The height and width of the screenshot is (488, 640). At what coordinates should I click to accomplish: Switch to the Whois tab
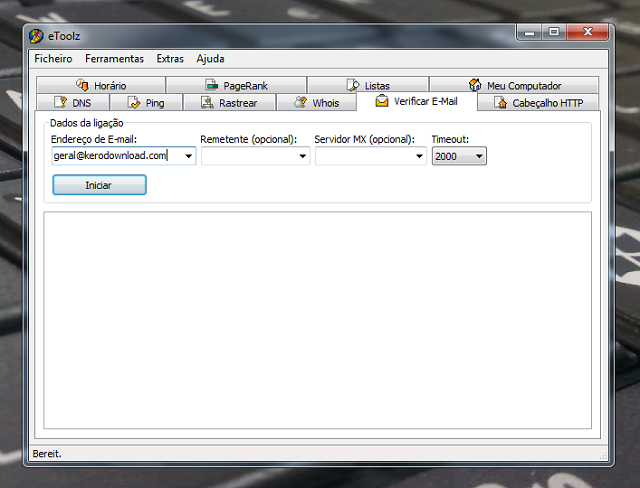(317, 102)
